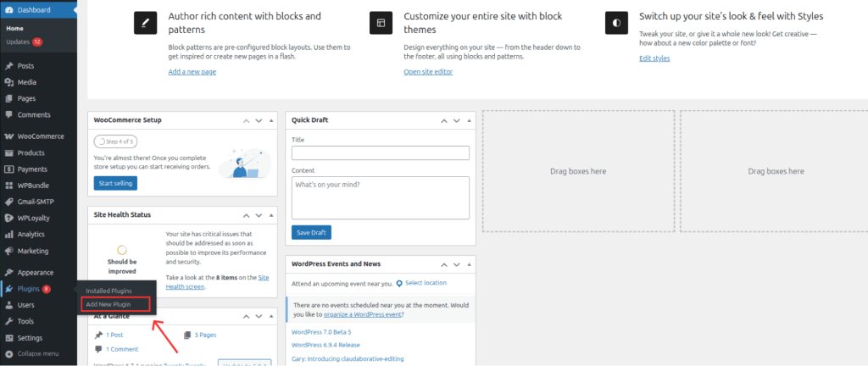
Task: Open organize a WordPress event link
Action: tap(362, 314)
